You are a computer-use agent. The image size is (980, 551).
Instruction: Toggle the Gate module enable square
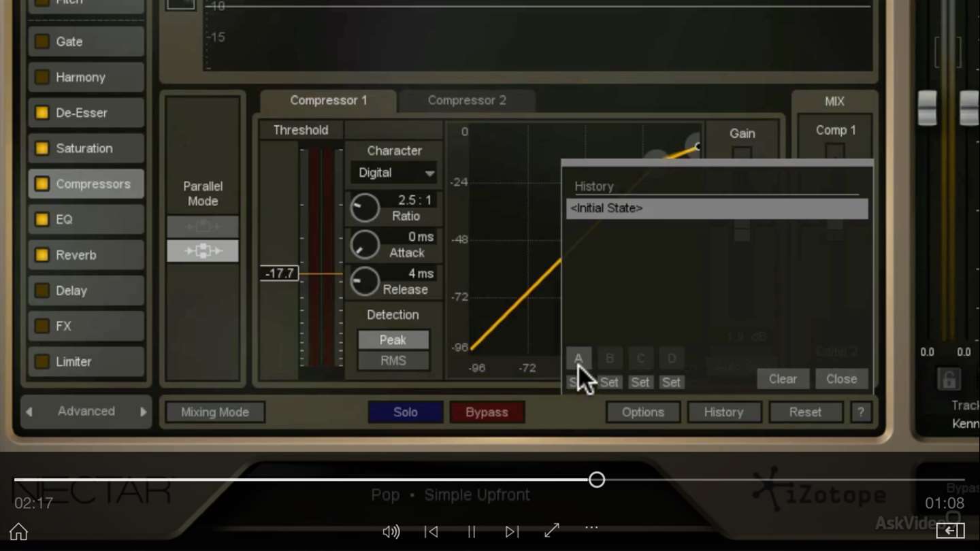[x=42, y=41]
